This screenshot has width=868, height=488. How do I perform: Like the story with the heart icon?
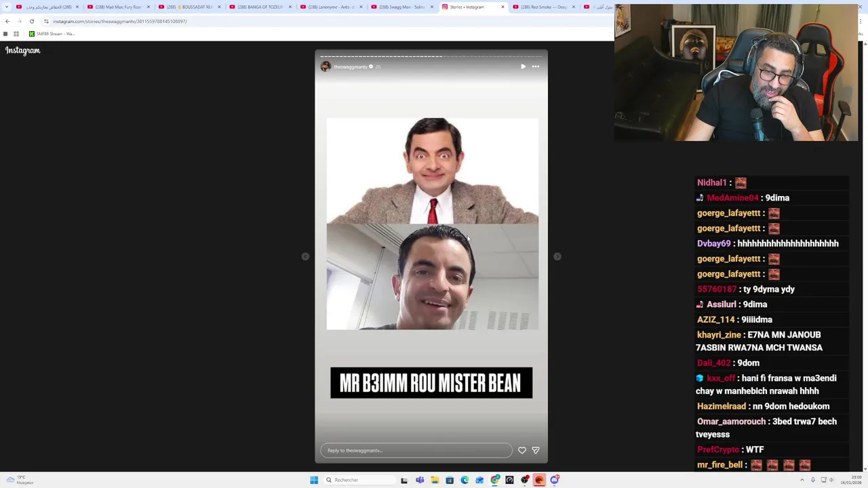pyautogui.click(x=522, y=450)
